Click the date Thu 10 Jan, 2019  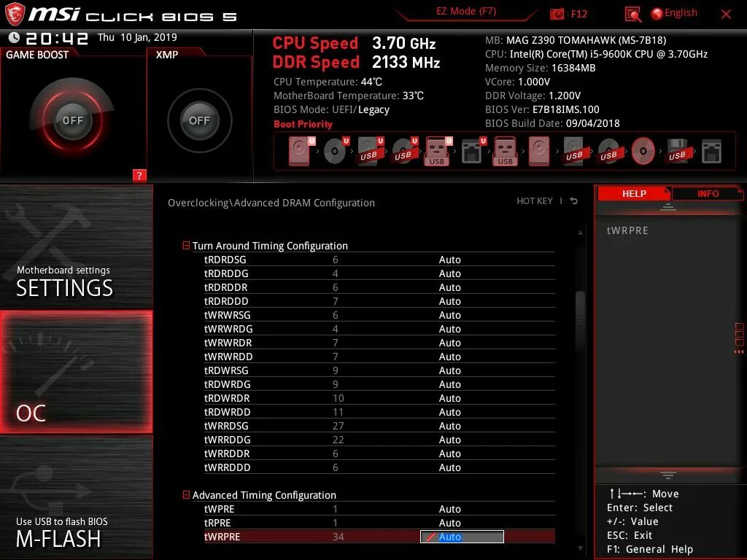(x=137, y=37)
